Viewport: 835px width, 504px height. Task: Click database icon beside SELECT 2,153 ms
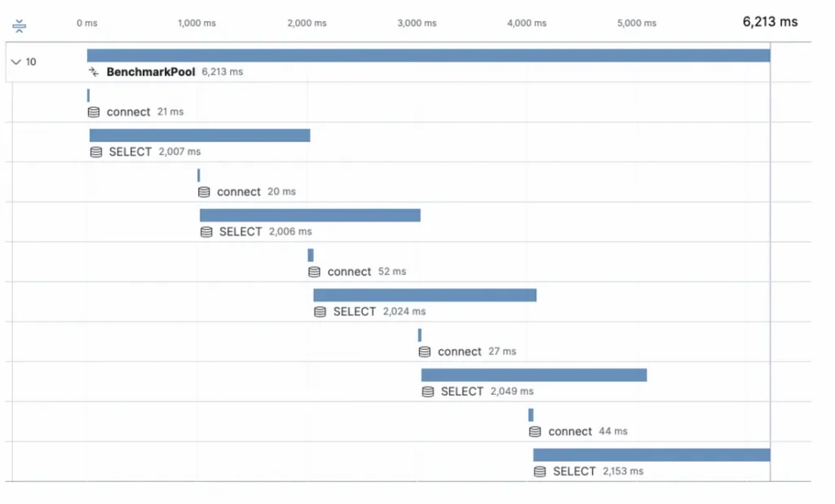540,471
